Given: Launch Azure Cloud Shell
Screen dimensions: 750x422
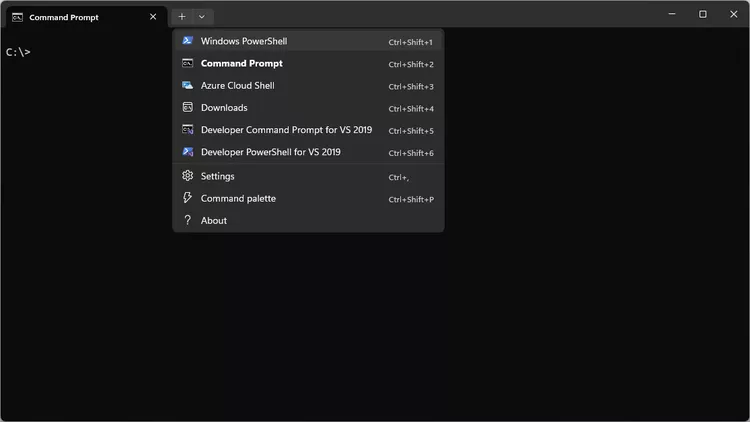Looking at the screenshot, I should 308,86.
